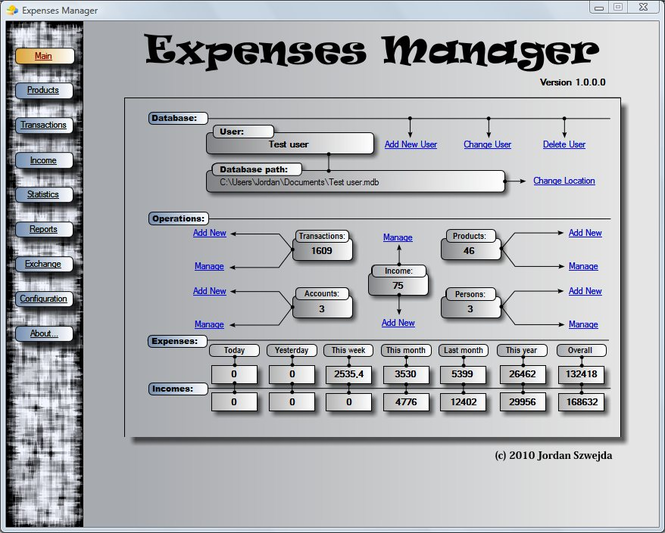Click Add New link for Products

coord(585,233)
